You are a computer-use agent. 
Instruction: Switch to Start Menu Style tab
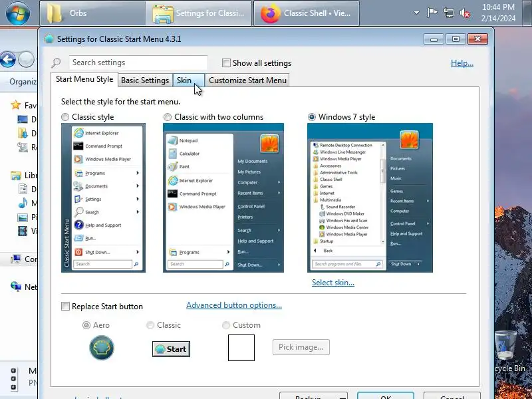click(84, 79)
